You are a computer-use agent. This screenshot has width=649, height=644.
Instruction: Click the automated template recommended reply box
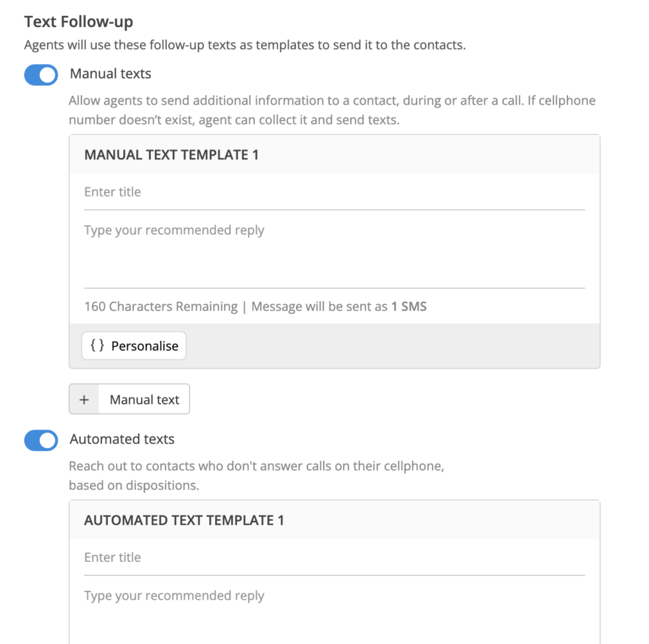click(x=334, y=612)
